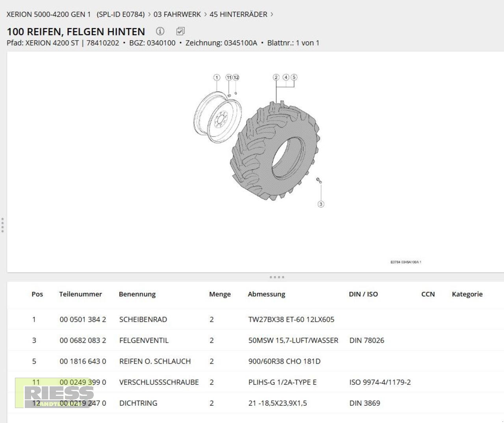Open the XERION 5000-4200 GEN 1 breadcrumb
The height and width of the screenshot is (423, 504).
pos(48,14)
